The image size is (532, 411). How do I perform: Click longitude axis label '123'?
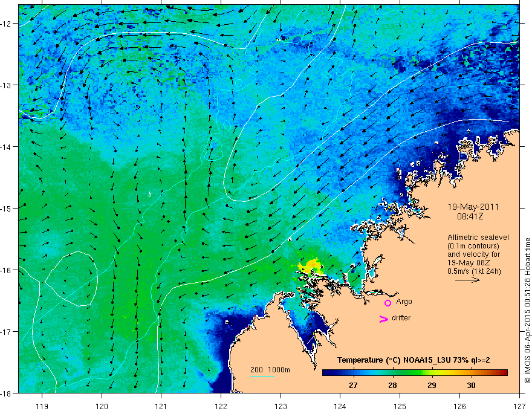(281, 406)
